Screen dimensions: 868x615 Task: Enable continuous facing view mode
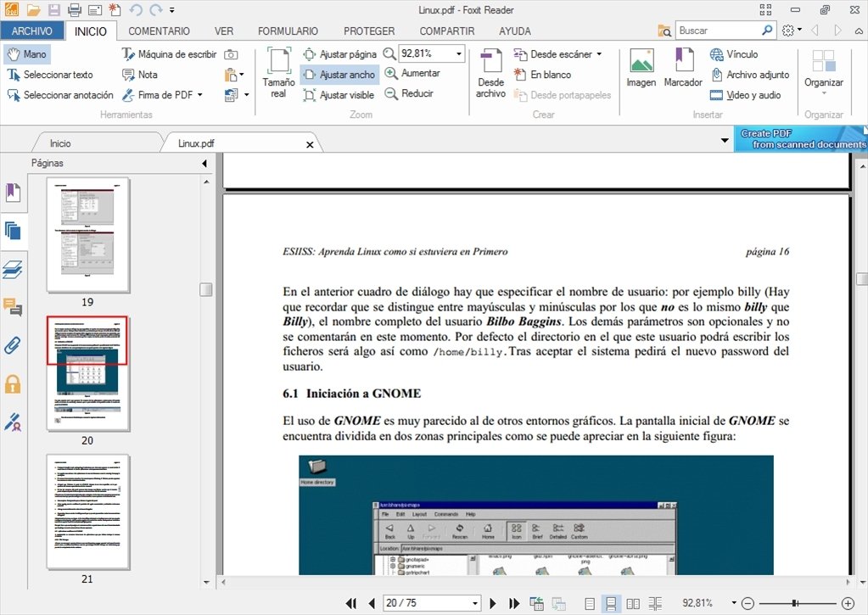click(655, 603)
